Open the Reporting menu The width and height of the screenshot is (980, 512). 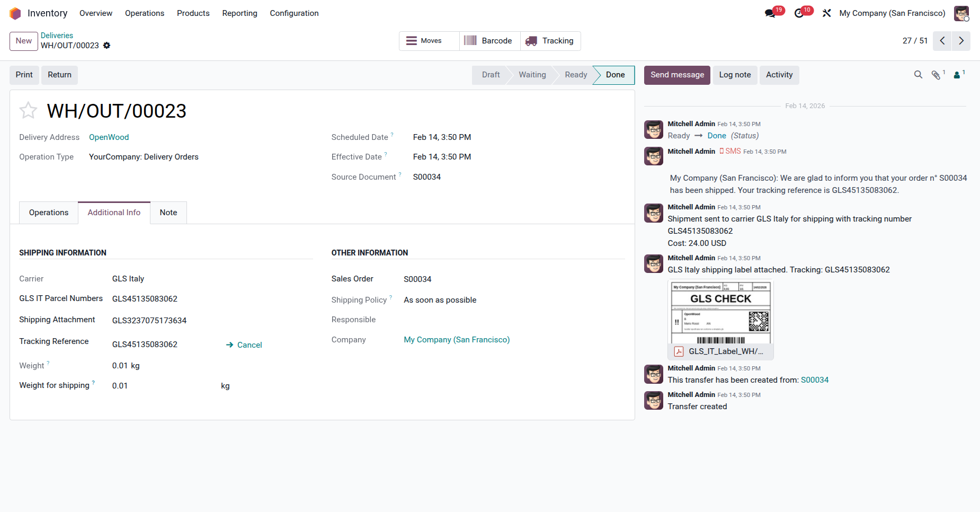pyautogui.click(x=239, y=13)
